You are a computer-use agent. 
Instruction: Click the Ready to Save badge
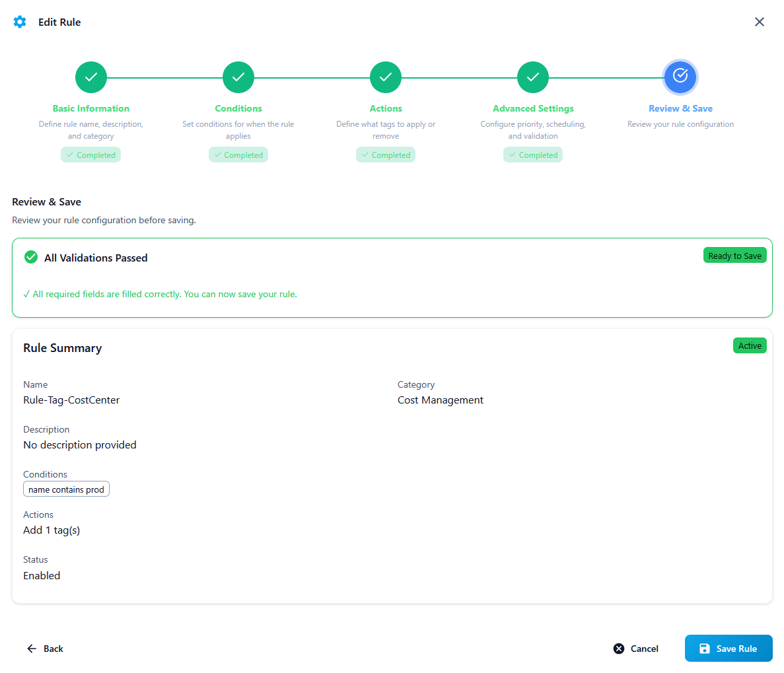pyautogui.click(x=734, y=255)
